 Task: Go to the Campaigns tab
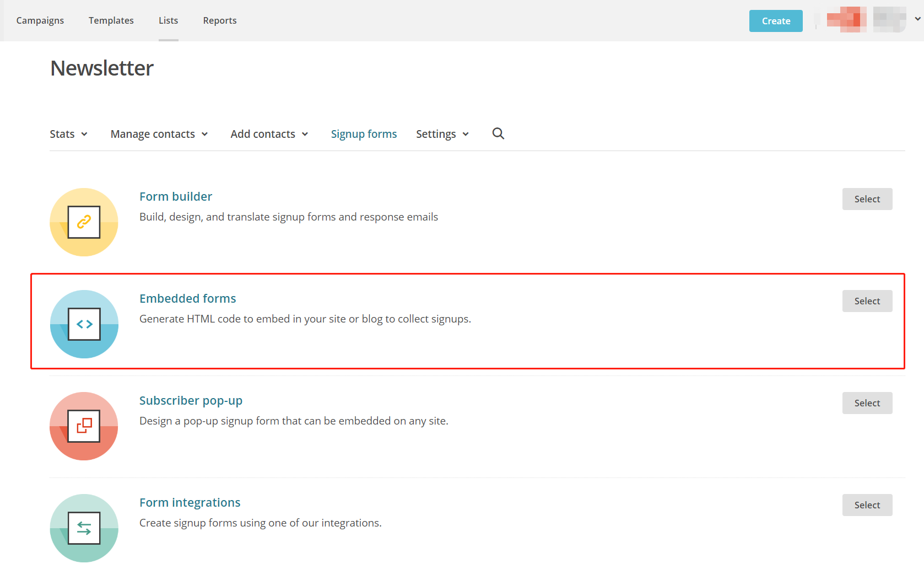40,20
